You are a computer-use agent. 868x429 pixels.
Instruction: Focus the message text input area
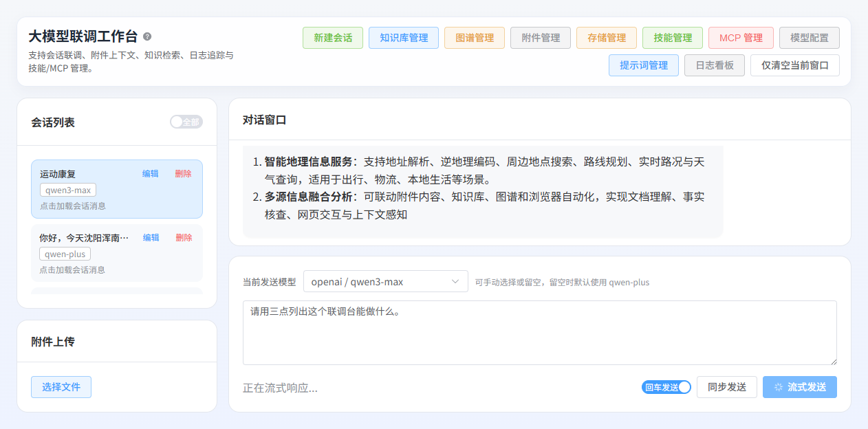click(x=540, y=333)
